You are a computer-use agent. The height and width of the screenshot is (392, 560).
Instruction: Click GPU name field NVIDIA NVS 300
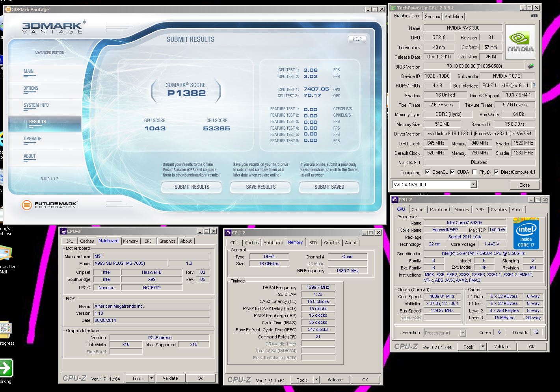pyautogui.click(x=463, y=28)
